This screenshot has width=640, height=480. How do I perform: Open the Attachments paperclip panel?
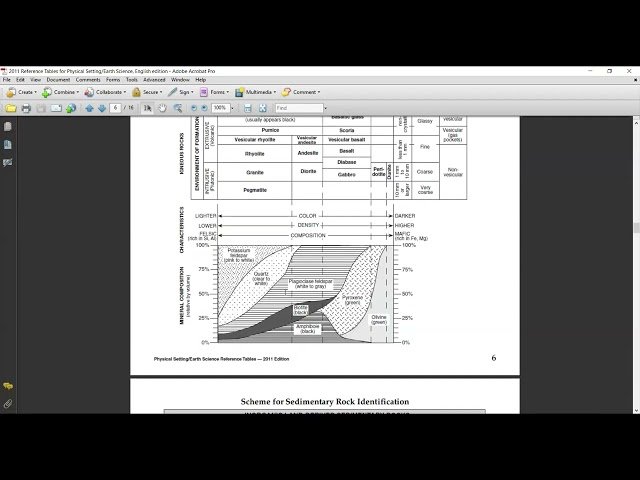pyautogui.click(x=7, y=404)
